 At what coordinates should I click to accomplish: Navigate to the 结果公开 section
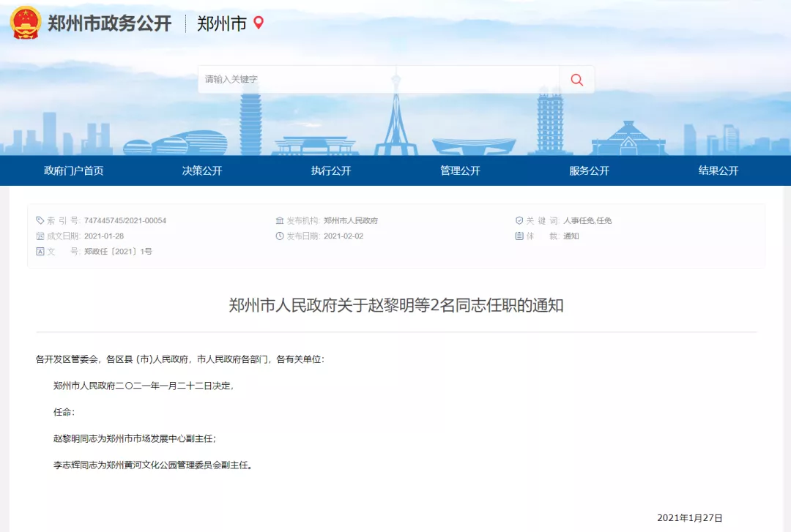(x=718, y=171)
